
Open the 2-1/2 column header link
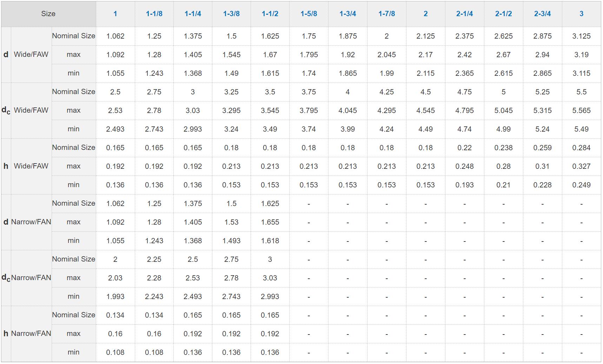503,14
